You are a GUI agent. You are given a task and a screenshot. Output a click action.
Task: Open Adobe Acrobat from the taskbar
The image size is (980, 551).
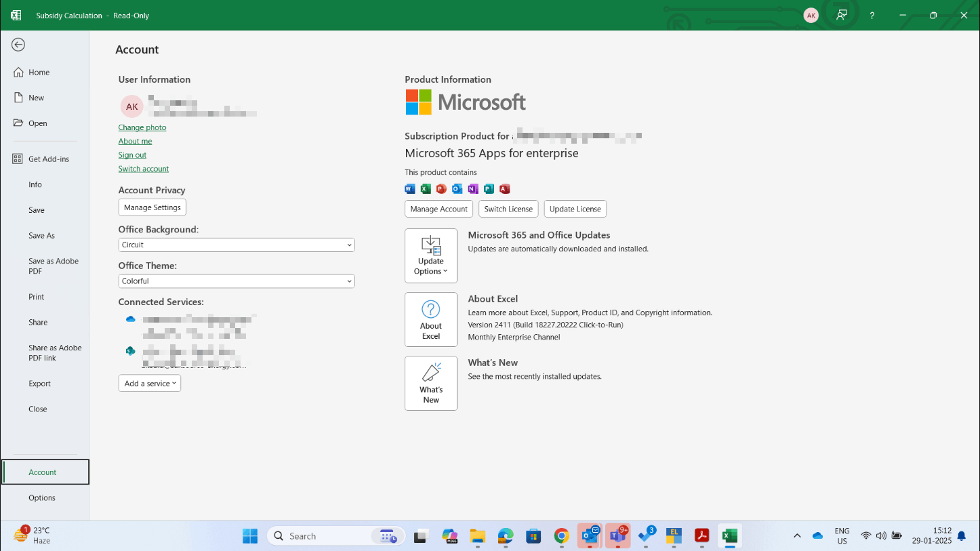coord(701,536)
